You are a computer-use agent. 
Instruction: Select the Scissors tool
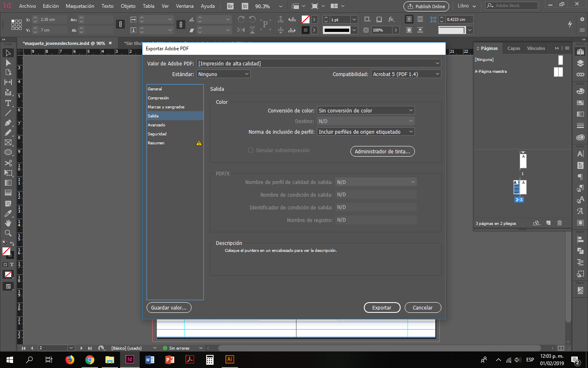[x=8, y=163]
